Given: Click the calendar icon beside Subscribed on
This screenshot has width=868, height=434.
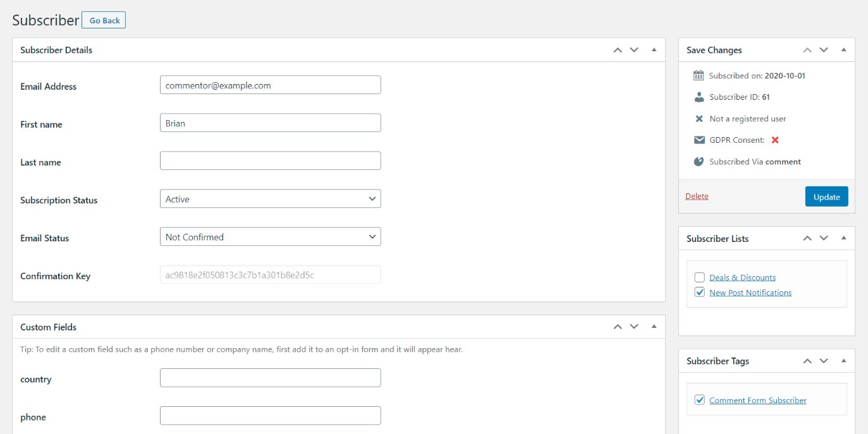Looking at the screenshot, I should [699, 75].
